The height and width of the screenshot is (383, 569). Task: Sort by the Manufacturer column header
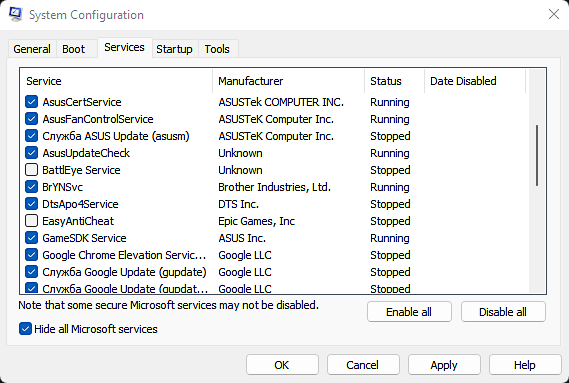click(288, 81)
